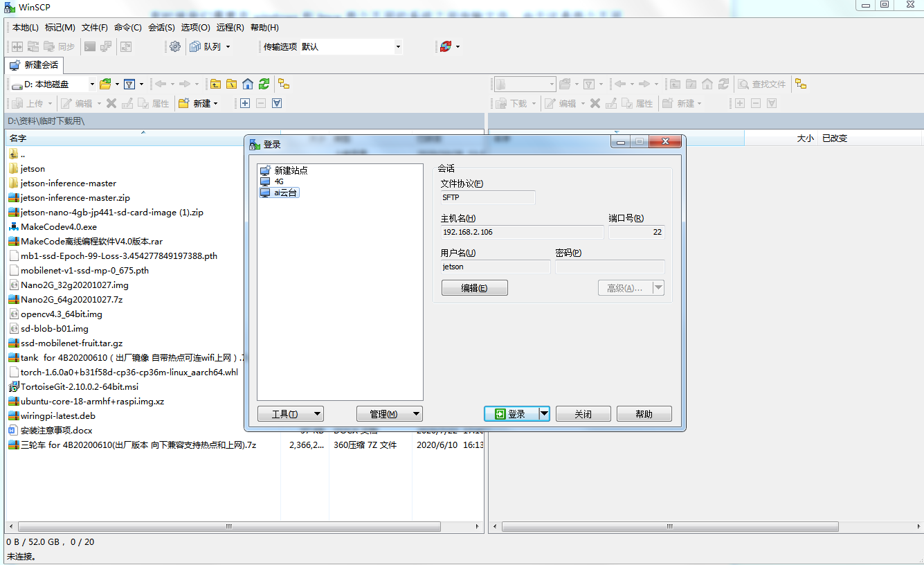Image resolution: width=924 pixels, height=565 pixels.
Task: Click the 高级(A)... button
Action: coord(625,287)
